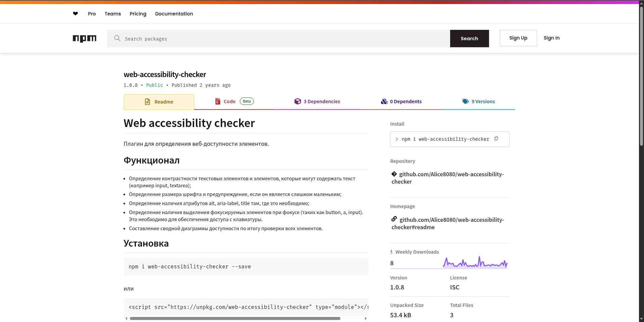Click the heart icon in top navigation
The height and width of the screenshot is (322, 644).
pyautogui.click(x=75, y=14)
